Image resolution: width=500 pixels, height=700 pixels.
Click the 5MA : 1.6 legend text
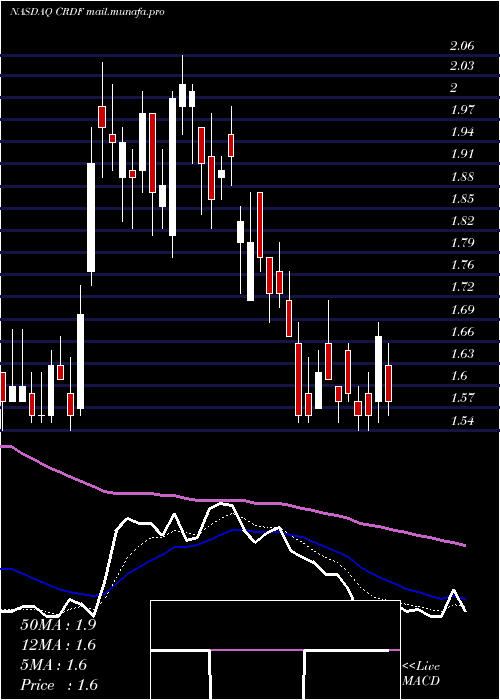[54, 665]
